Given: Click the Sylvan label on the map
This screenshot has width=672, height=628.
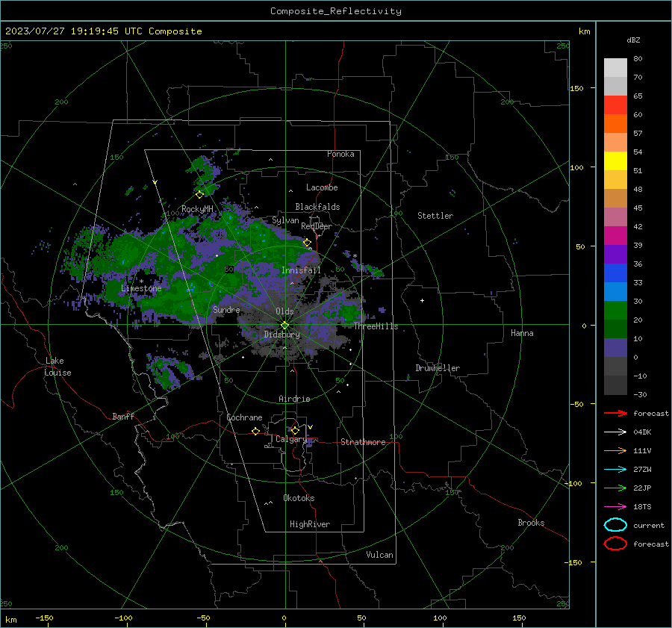Looking at the screenshot, I should (285, 220).
